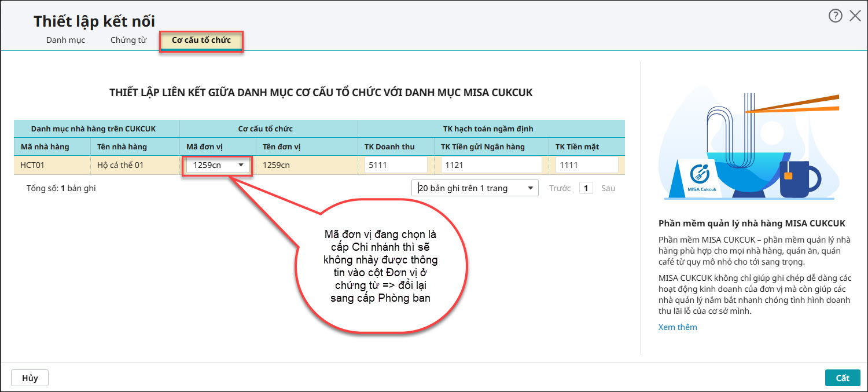Select the Cơ cấu tổ chức tab
This screenshot has height=392, width=868.
(x=201, y=41)
